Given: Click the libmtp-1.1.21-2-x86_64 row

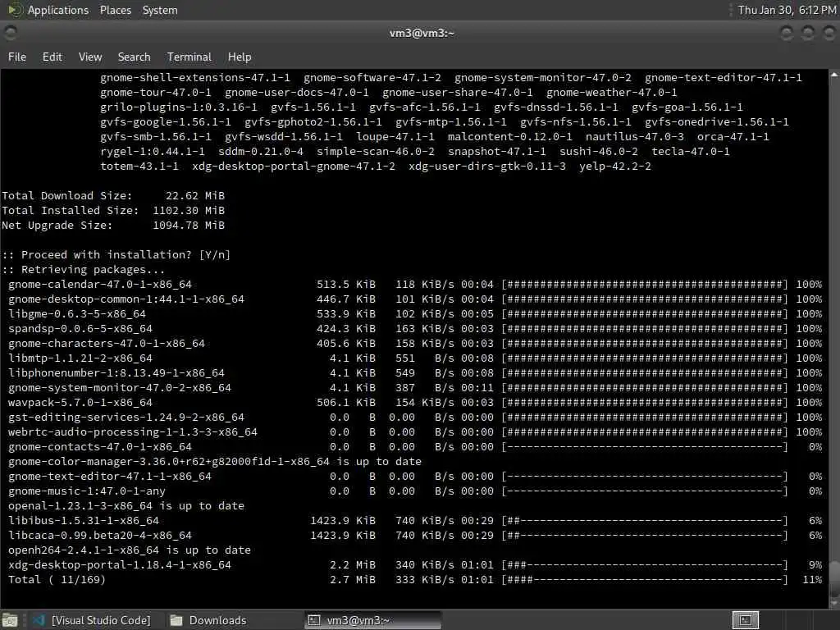Looking at the screenshot, I should click(414, 358).
